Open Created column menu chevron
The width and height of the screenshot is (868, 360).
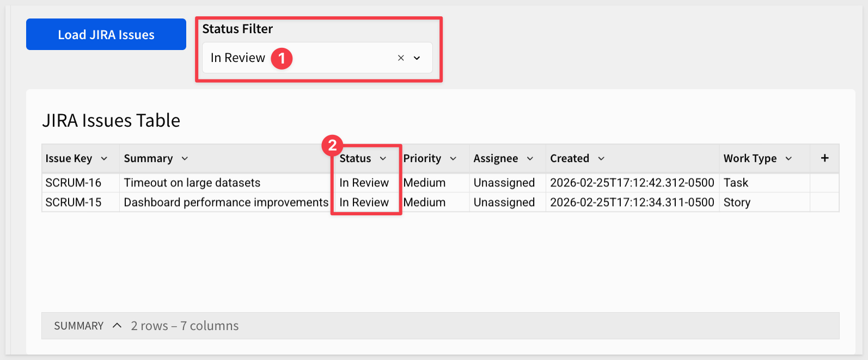tap(601, 158)
